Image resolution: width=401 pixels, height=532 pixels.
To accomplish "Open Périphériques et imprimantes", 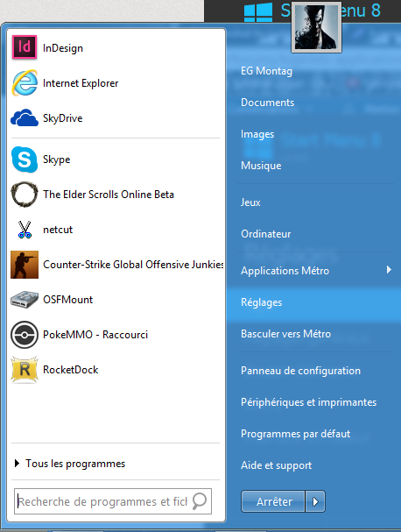I will pos(308,402).
